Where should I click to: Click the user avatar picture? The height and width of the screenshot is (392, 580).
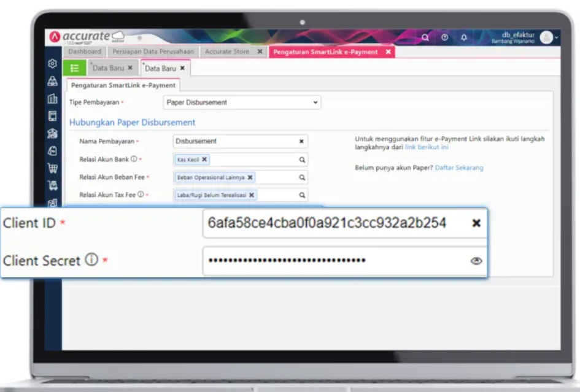tap(546, 37)
